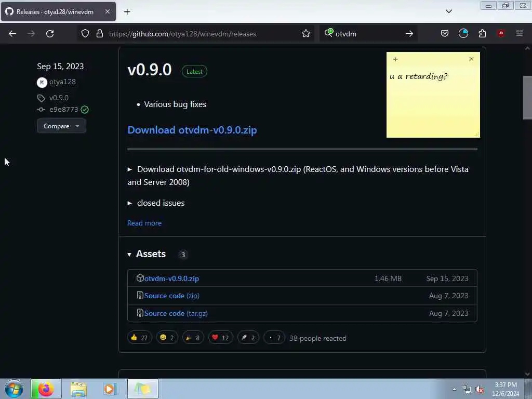Screen dimensions: 532x399
Task: Open commit e9e8773
Action: point(63,110)
